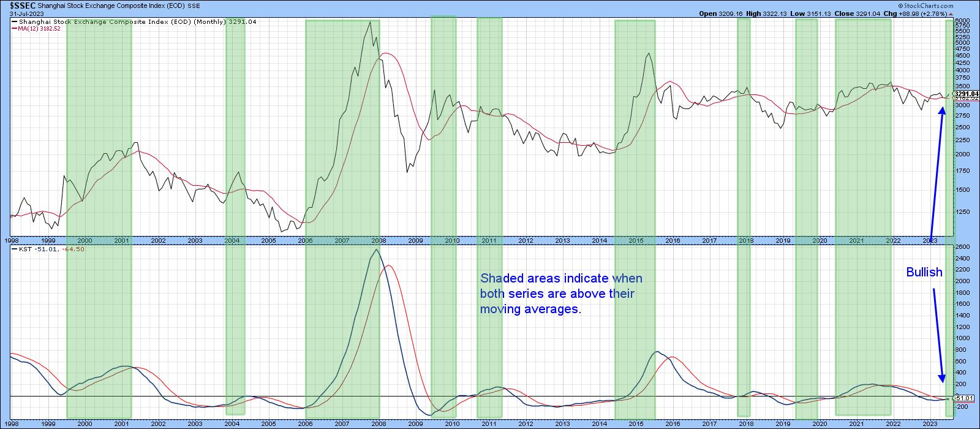Click the 'Bullish' annotation text
Image resolution: width=980 pixels, height=429 pixels.
(x=924, y=272)
